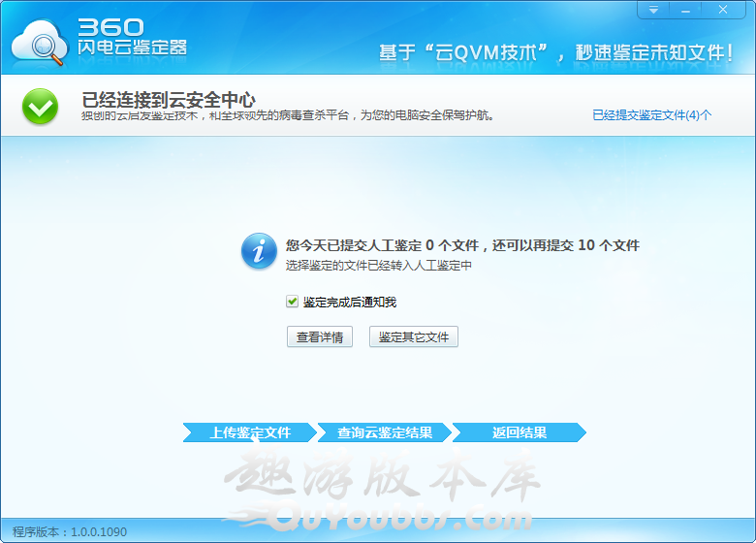The height and width of the screenshot is (543, 756).
Task: Click the blue information icon
Action: click(x=258, y=251)
